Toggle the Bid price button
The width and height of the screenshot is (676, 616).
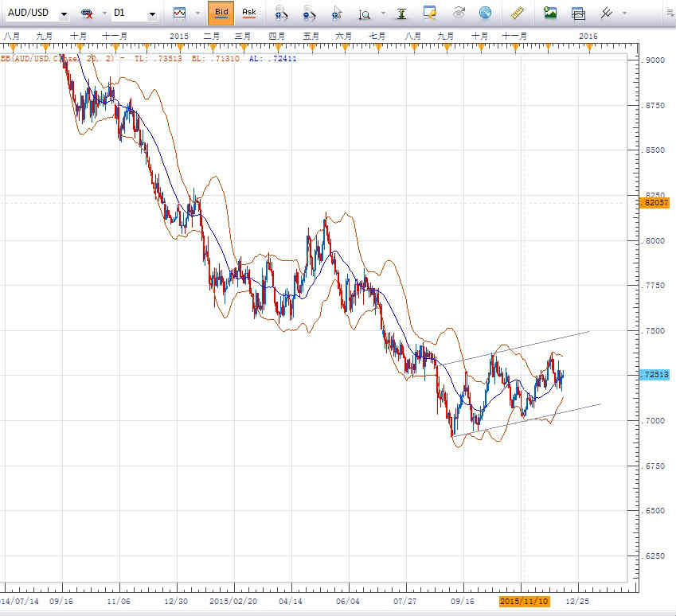(x=221, y=13)
